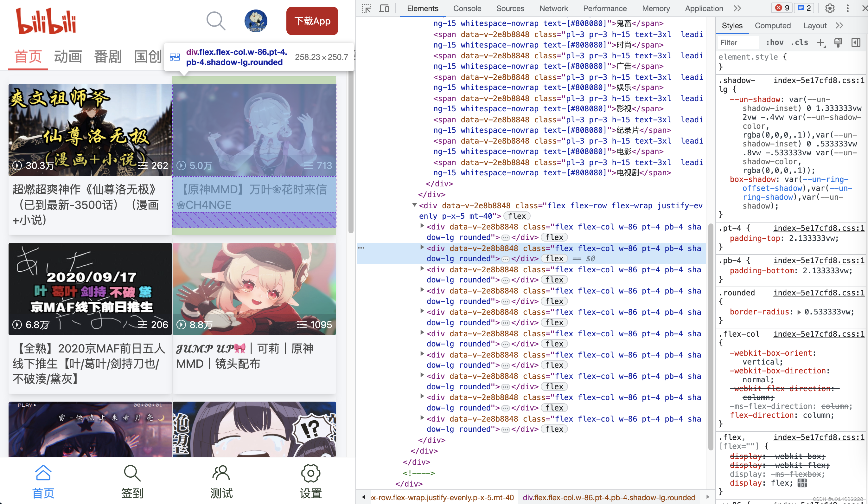Activate the DevTools element picker icon
The width and height of the screenshot is (868, 504).
[x=366, y=8]
